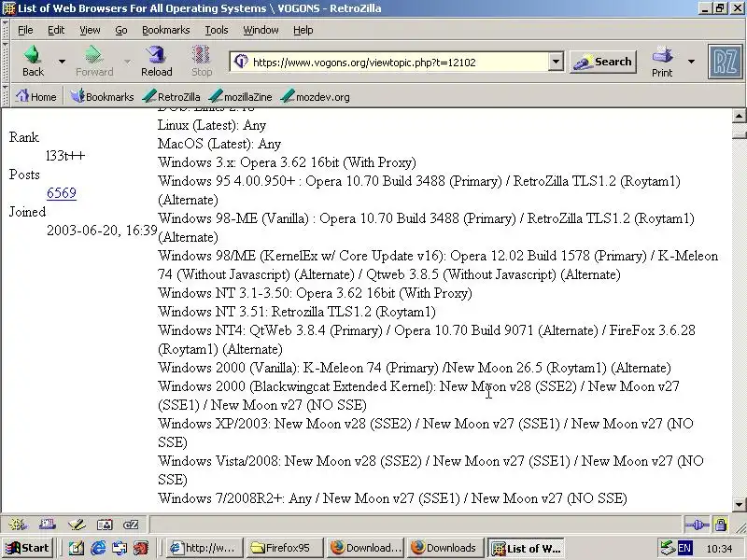Click the Stop loading button

[x=202, y=61]
